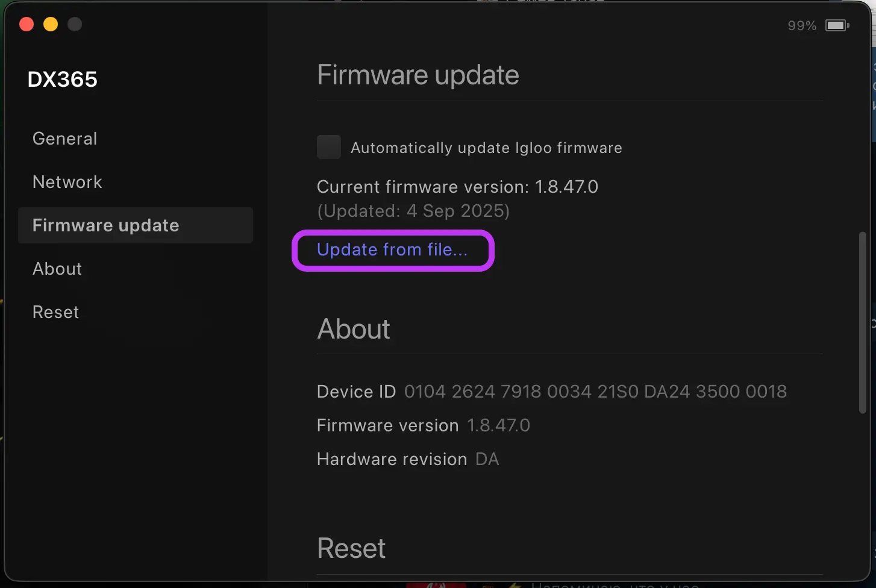Click the 99% battery percentage text
876x588 pixels.
click(x=802, y=26)
